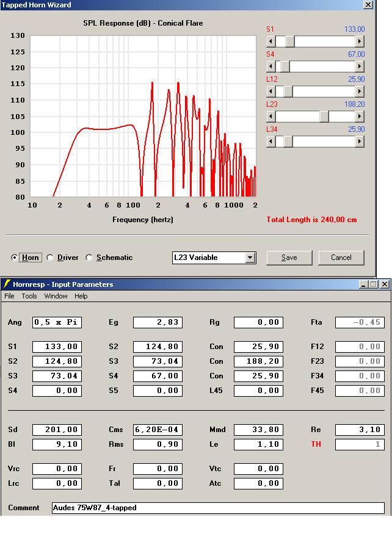Click the S4 slider thumb
The image size is (392, 545).
coord(285,67)
